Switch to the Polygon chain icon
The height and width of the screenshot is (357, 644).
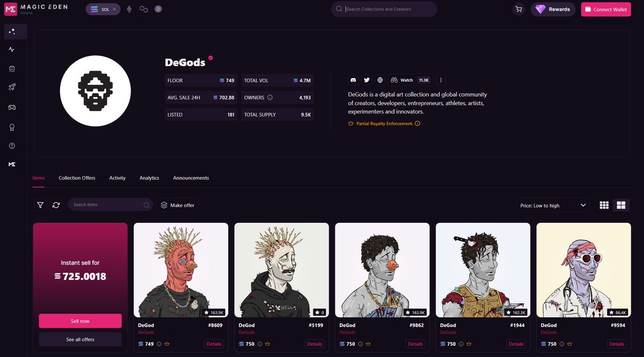(x=144, y=9)
